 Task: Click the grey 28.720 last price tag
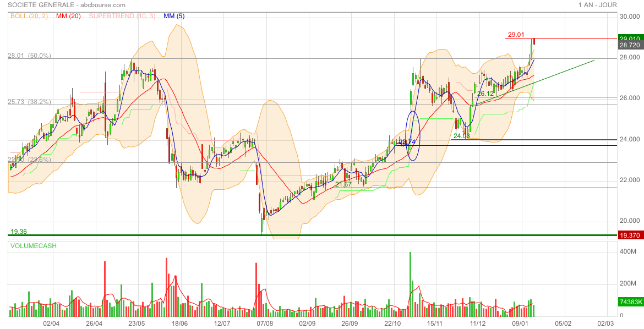(x=630, y=45)
